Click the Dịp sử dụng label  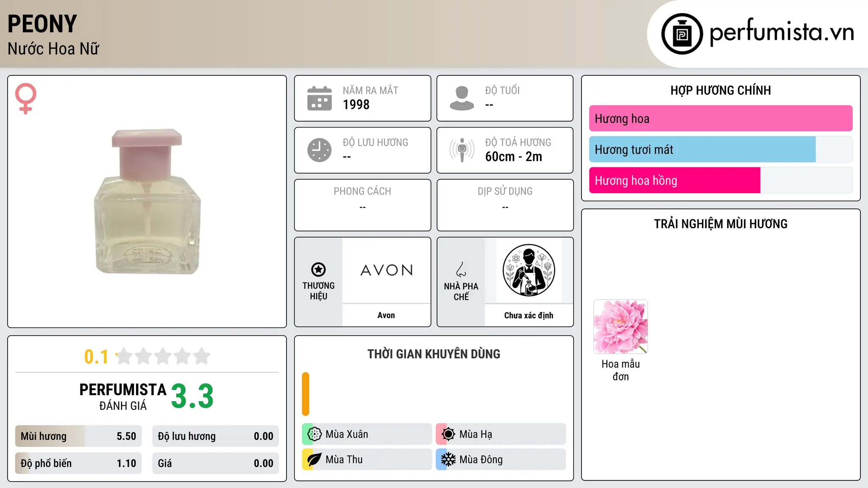505,191
